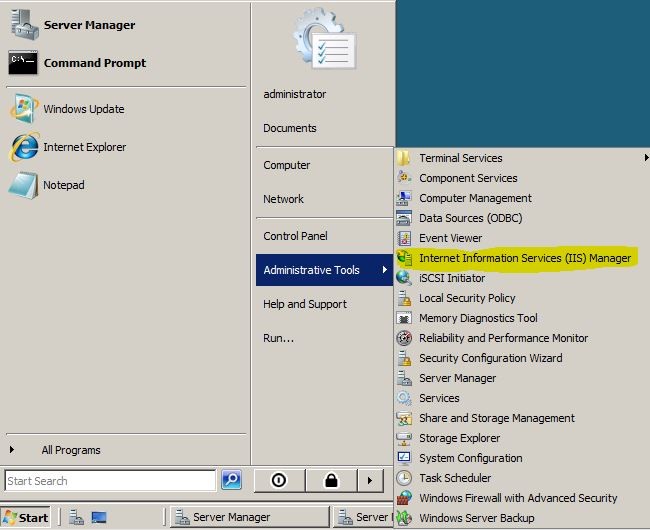Image resolution: width=650 pixels, height=530 pixels.
Task: Click the search magnifier button
Action: click(x=231, y=480)
